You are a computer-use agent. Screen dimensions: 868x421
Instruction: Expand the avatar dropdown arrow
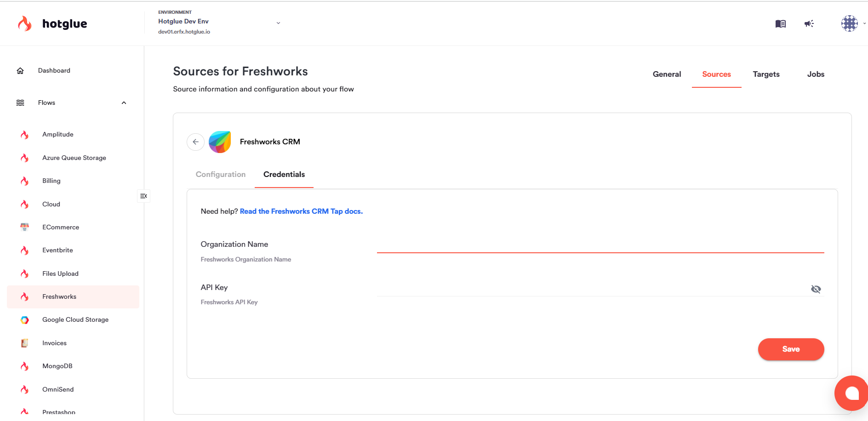pyautogui.click(x=864, y=23)
